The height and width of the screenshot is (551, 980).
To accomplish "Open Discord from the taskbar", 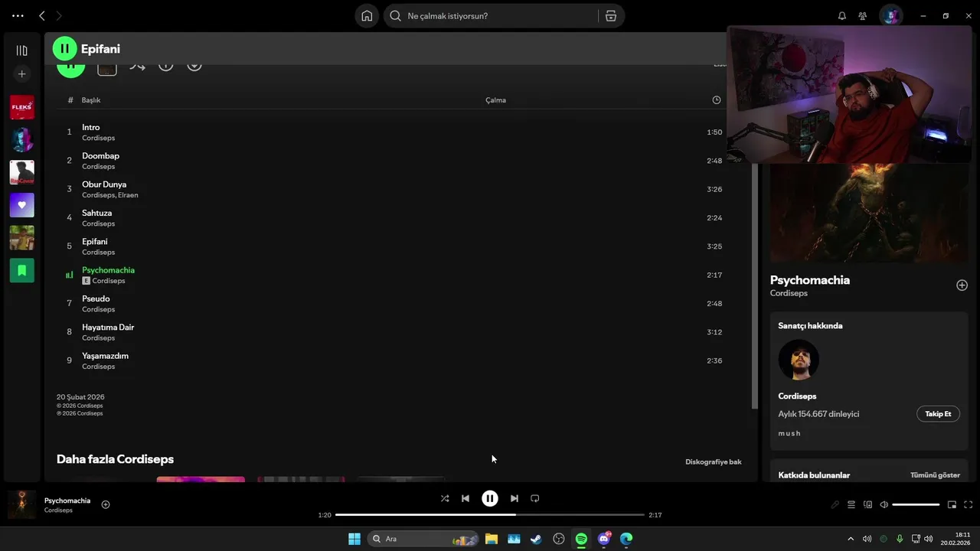I will pos(604,539).
